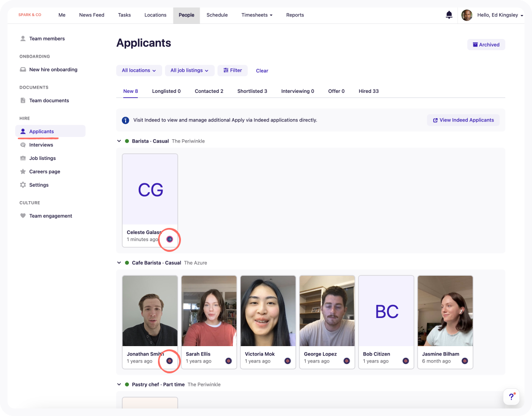Viewport: 532px width, 416px height.
Task: Collapse the Cafe Barista · Casual group
Action: [119, 263]
